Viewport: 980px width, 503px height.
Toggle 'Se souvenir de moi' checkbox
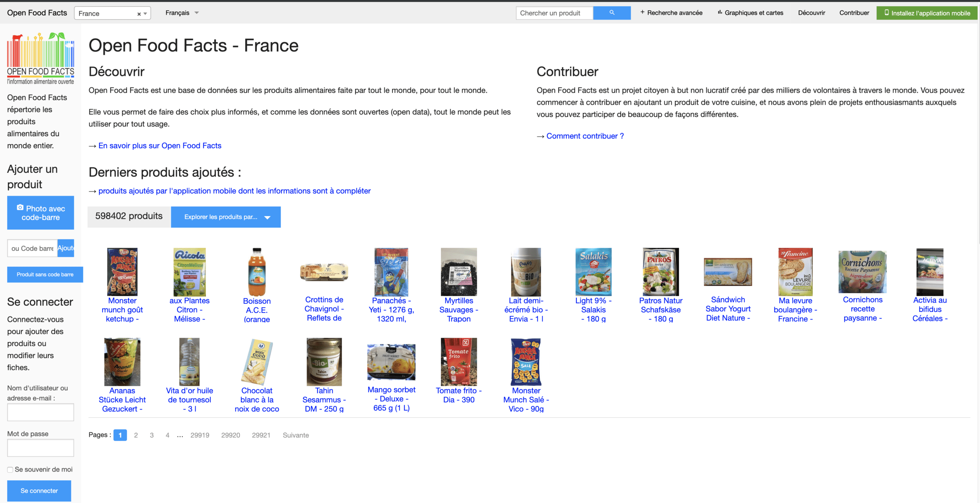(10, 470)
